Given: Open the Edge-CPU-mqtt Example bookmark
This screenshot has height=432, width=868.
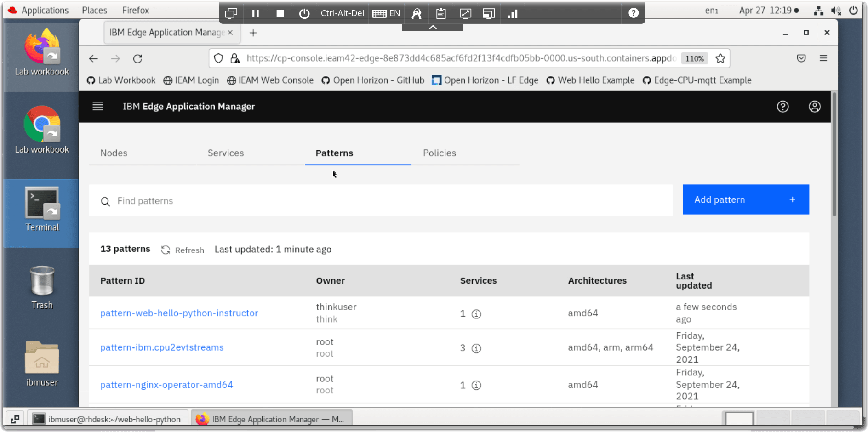Looking at the screenshot, I should 697,80.
